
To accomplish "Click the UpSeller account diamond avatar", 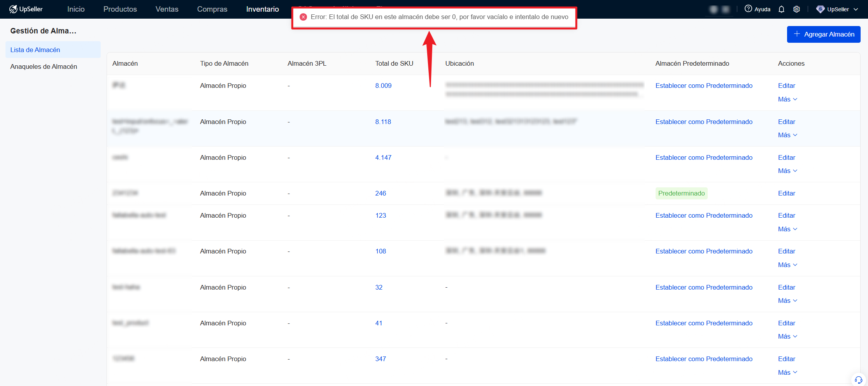I will (x=821, y=9).
